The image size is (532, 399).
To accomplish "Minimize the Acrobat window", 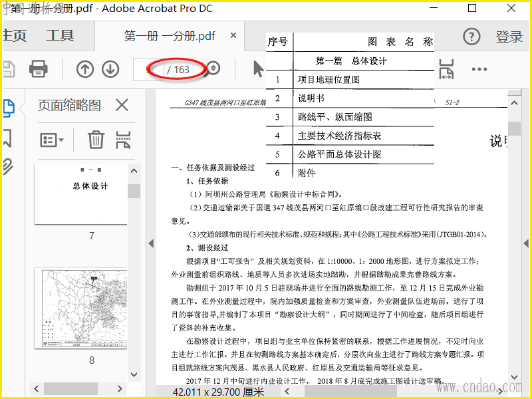I will coord(434,8).
